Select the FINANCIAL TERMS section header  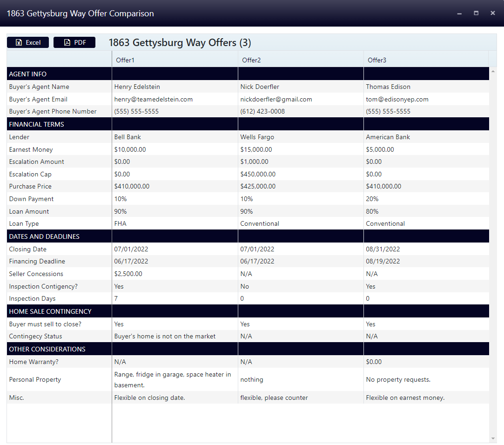37,124
